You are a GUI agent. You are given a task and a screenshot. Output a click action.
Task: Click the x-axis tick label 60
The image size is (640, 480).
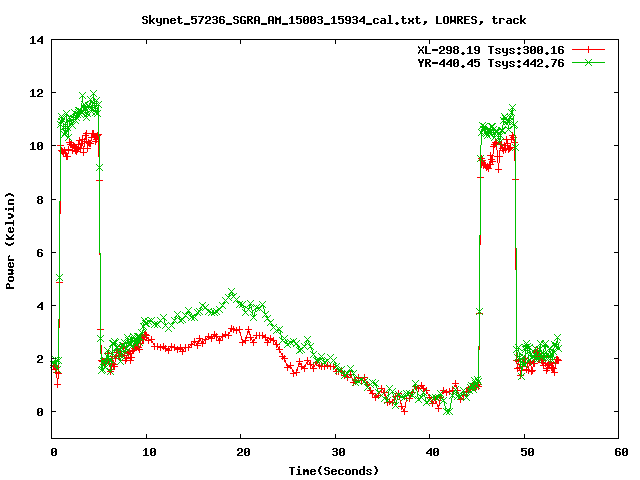click(x=621, y=452)
